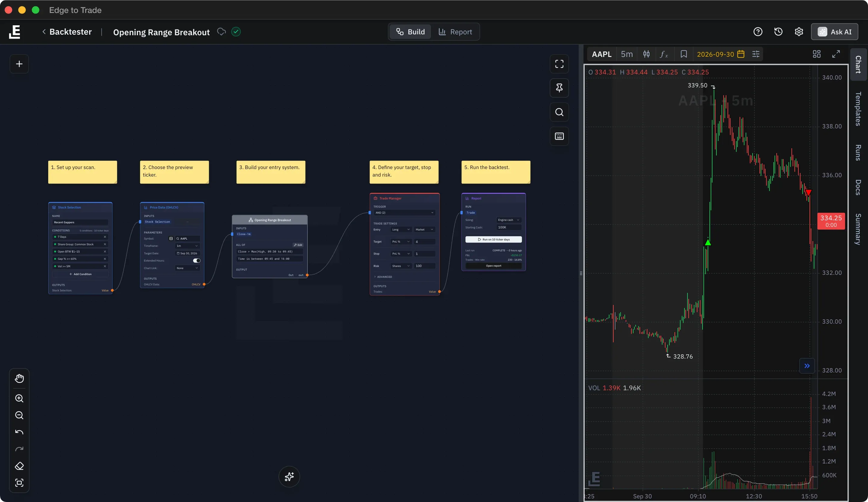Click the Starting Cash 100K field

tap(509, 227)
